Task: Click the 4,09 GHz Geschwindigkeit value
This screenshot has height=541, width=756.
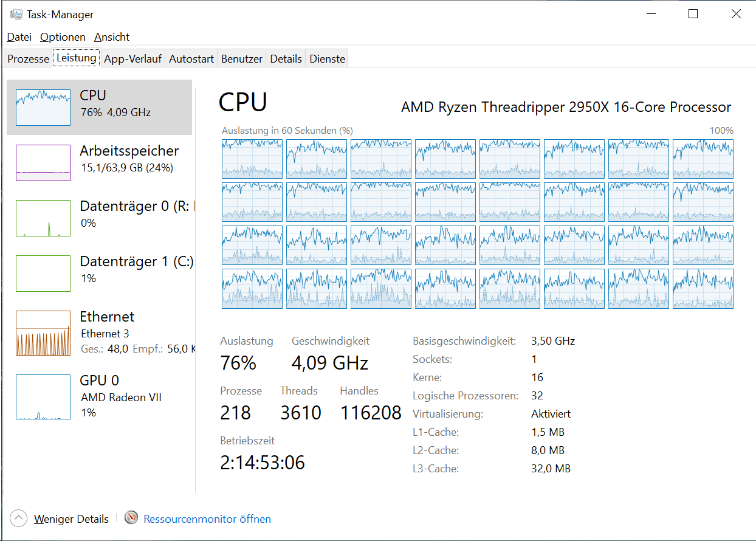Action: (330, 363)
